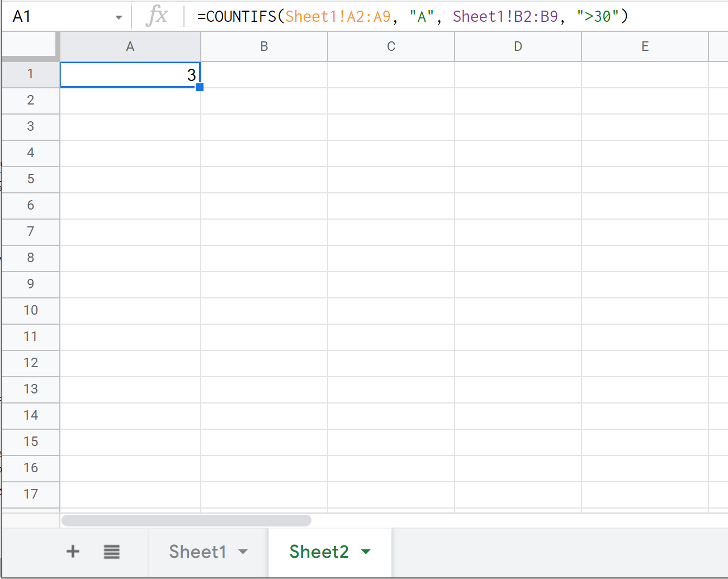The height and width of the screenshot is (579, 728).
Task: Switch to the Sheet1 tab
Action: 197,552
